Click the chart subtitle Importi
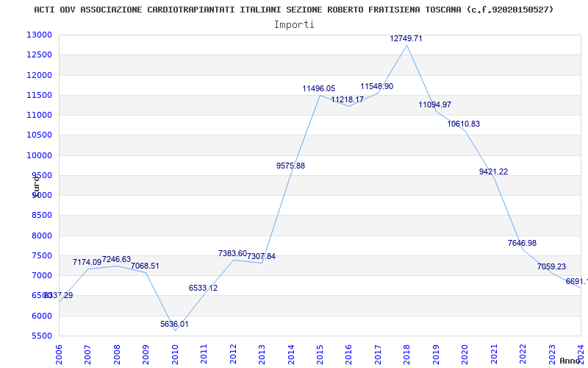 coord(294,25)
